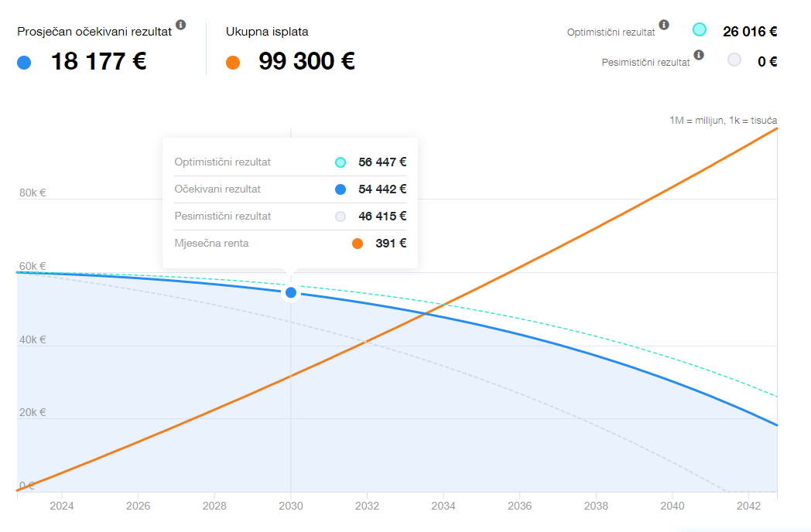811x532 pixels.
Task: Click blue circle beside 18 177 €
Action: click(x=24, y=63)
